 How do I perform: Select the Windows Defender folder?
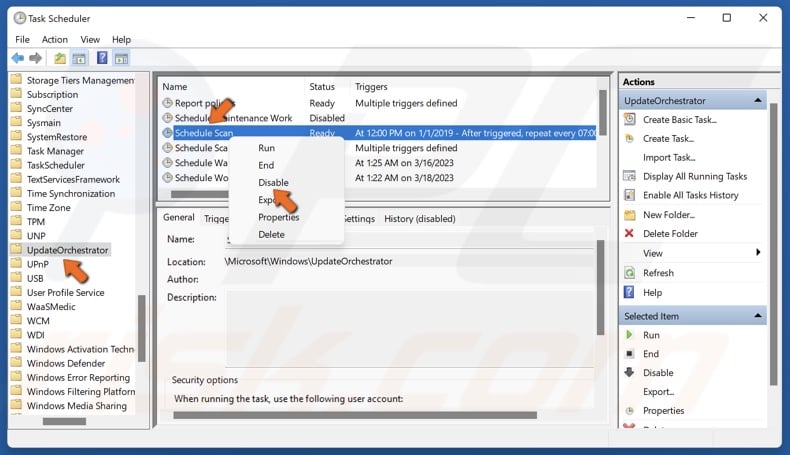(66, 363)
